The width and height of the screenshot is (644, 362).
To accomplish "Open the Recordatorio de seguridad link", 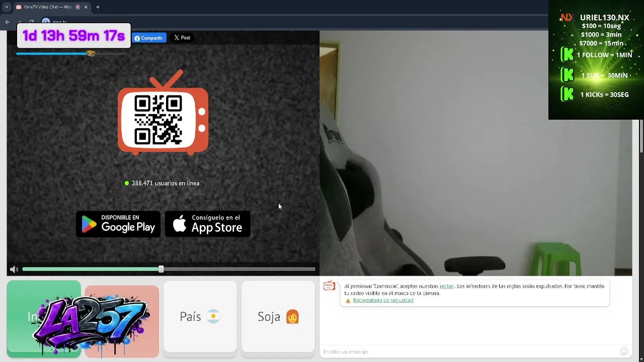I will click(383, 300).
